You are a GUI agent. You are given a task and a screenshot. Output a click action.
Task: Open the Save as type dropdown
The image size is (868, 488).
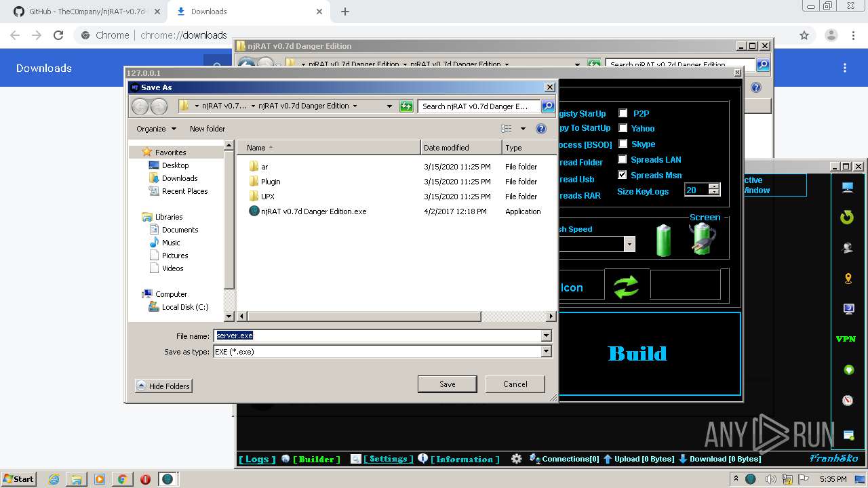546,351
